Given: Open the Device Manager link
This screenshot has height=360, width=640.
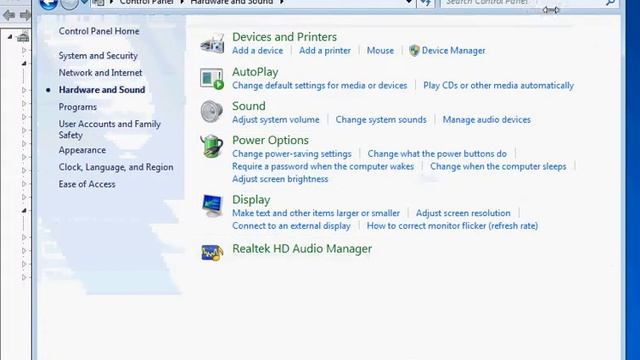Looking at the screenshot, I should tap(453, 51).
